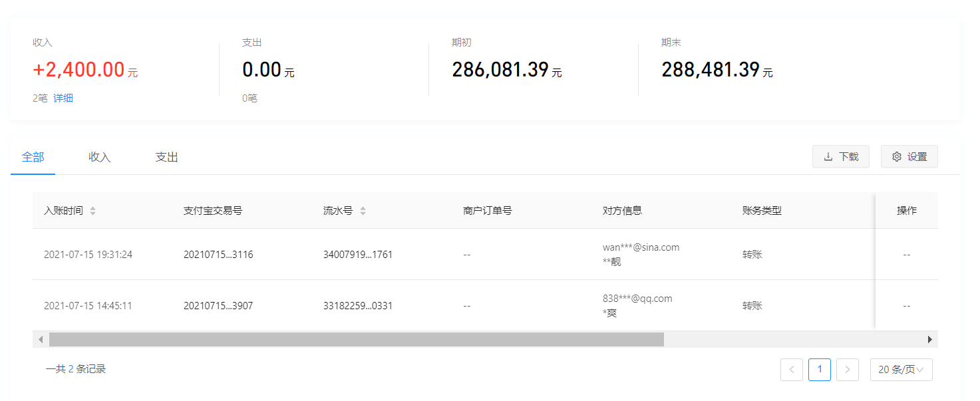
Task: Open the 20 条/页 page size dropdown
Action: click(x=901, y=370)
